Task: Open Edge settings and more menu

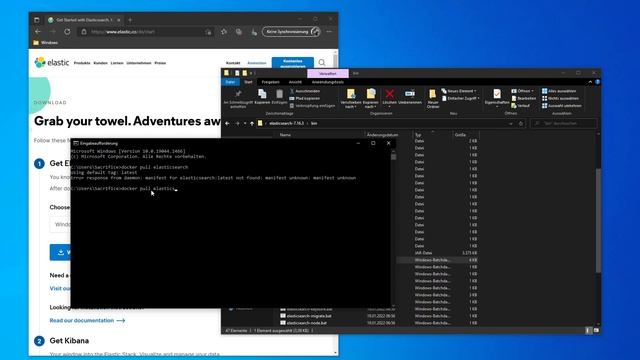Action: point(329,32)
